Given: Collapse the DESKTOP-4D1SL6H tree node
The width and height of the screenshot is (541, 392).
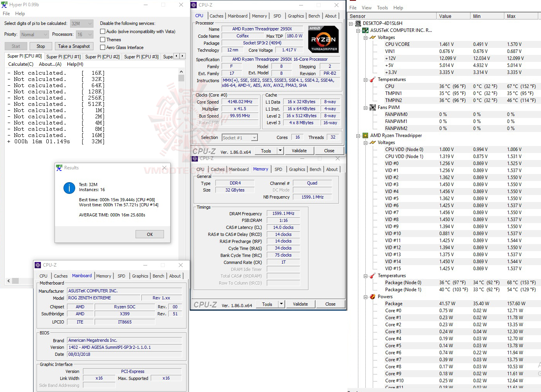Looking at the screenshot, I should pyautogui.click(x=351, y=23).
